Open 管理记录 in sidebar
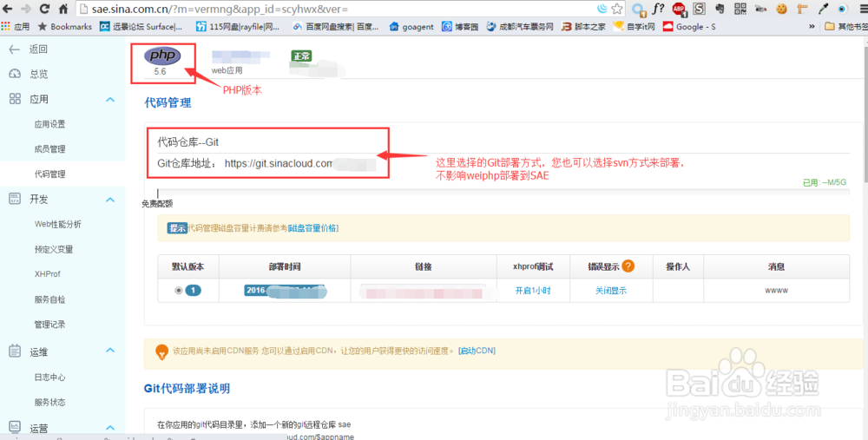This screenshot has height=440, width=868. pos(49,325)
